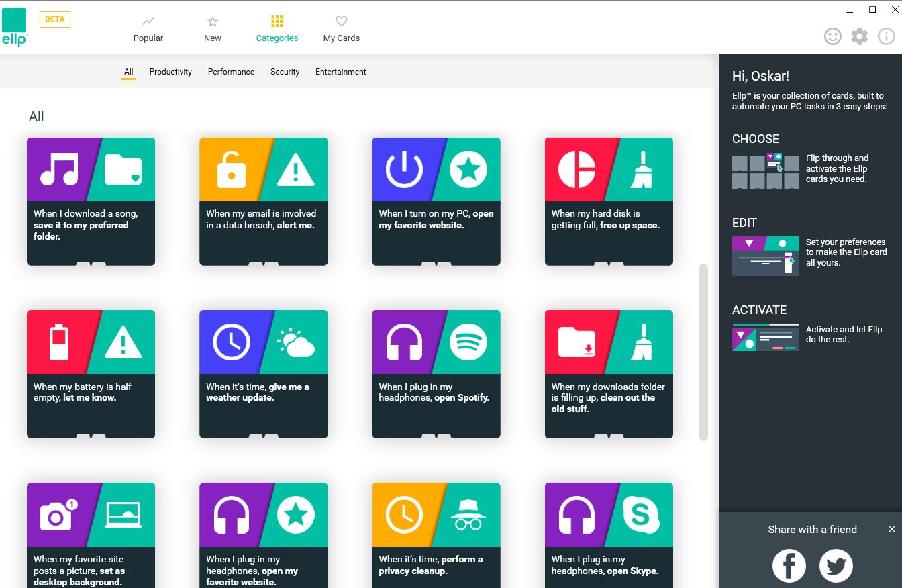Open "When my hard disk is getting full" text
This screenshot has width=902, height=588.
(605, 219)
